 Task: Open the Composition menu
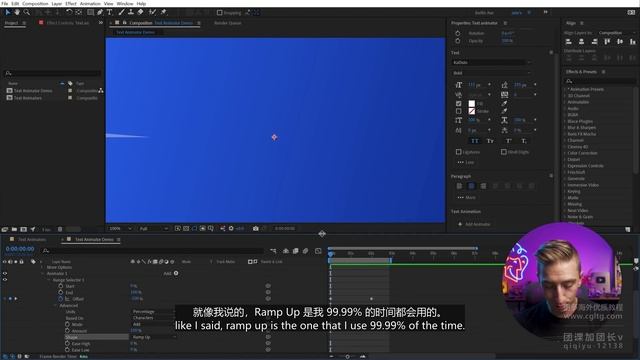click(35, 3)
